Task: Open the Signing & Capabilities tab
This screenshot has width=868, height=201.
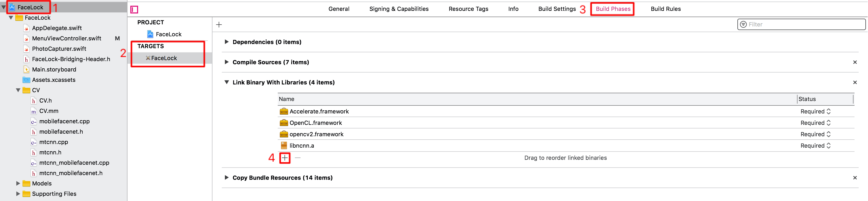Action: [399, 9]
